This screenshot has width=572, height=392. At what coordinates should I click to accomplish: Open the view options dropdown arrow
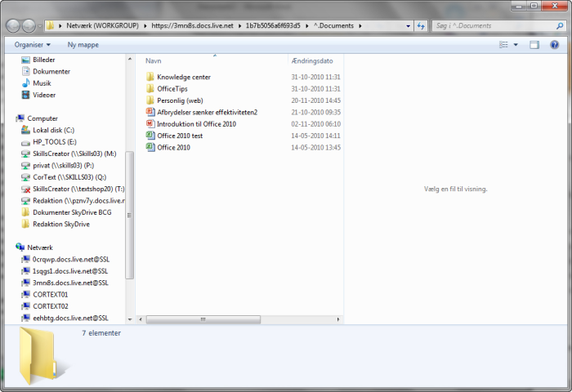click(516, 45)
